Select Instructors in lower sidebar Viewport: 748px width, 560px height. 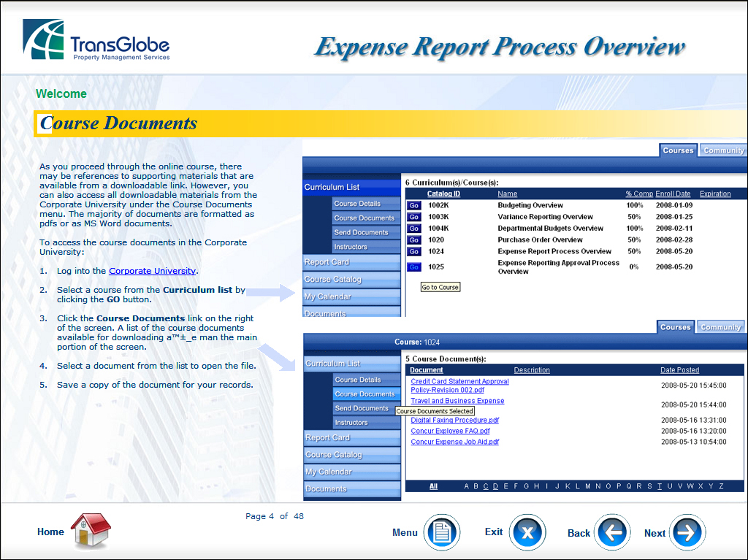coord(367,423)
